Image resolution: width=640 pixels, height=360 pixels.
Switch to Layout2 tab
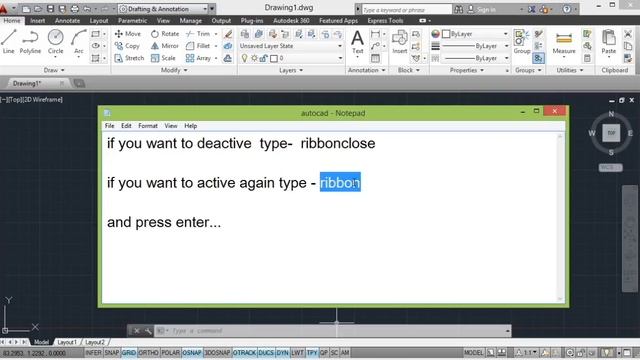pyautogui.click(x=95, y=342)
